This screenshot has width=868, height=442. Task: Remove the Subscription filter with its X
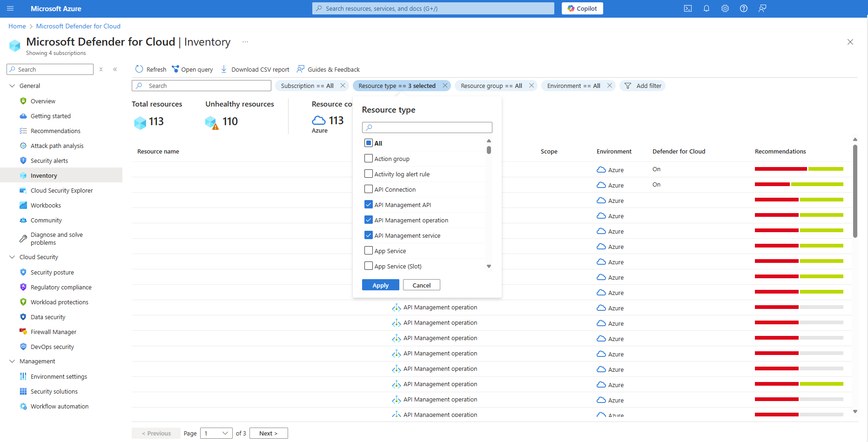click(x=343, y=86)
